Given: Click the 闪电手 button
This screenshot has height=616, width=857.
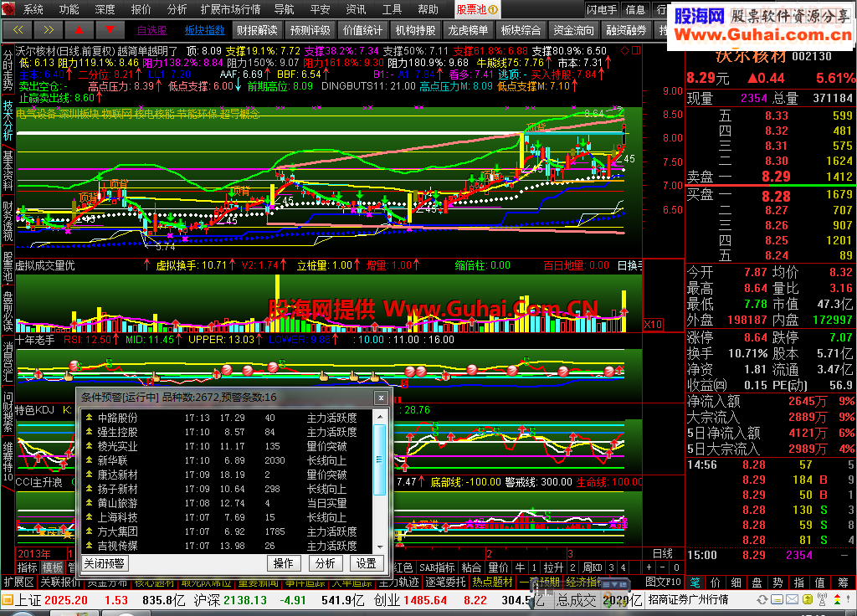Looking at the screenshot, I should tap(602, 9).
